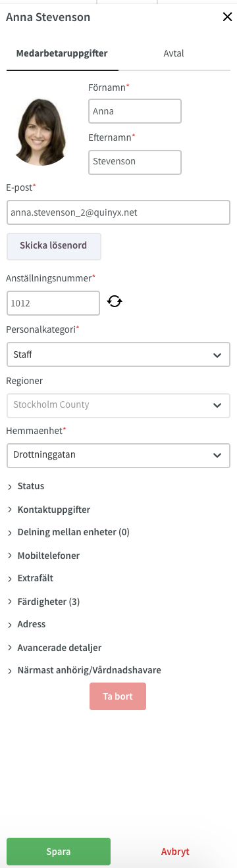Click the red Avbryt link
The image size is (237, 868).
coord(175,851)
